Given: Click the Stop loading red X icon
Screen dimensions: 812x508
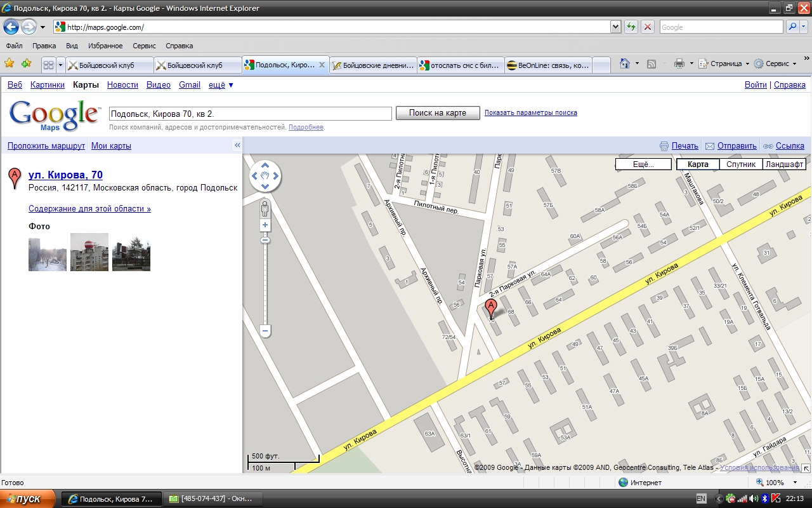Looking at the screenshot, I should [648, 27].
